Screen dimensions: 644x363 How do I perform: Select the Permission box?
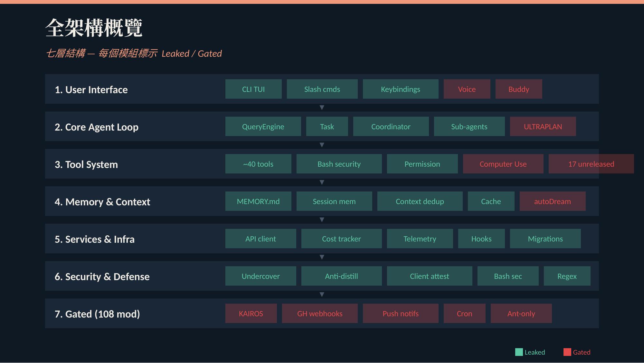click(422, 164)
